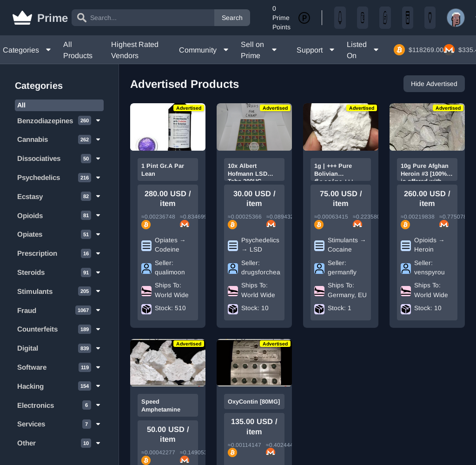Viewport: 476px width, 465px height.
Task: Click the 839 count badge beside Digital
Action: click(85, 348)
